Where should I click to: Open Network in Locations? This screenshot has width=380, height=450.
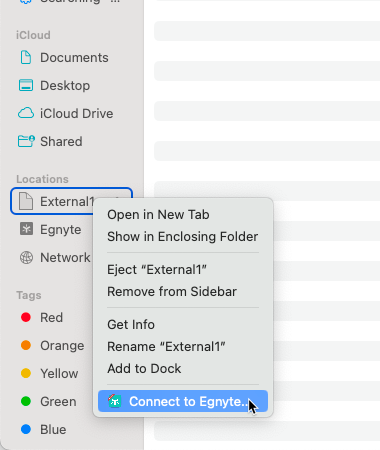[x=65, y=258]
